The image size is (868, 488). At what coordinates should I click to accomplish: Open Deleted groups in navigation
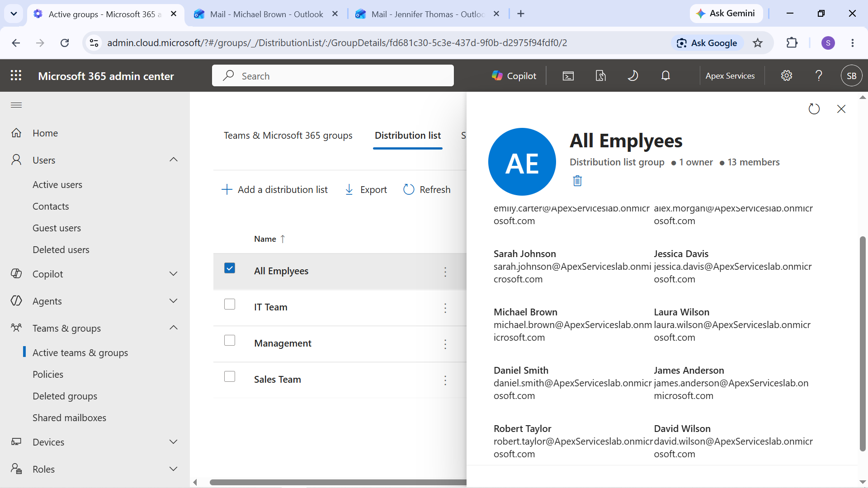[65, 396]
